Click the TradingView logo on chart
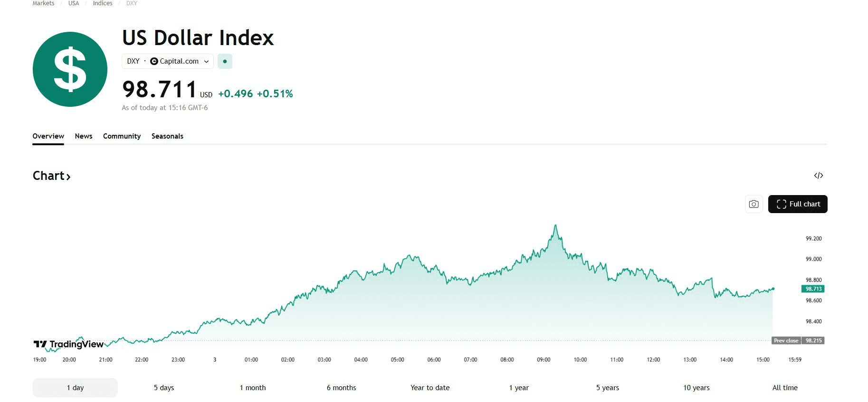Viewport: 868px width, 402px height. pos(68,344)
